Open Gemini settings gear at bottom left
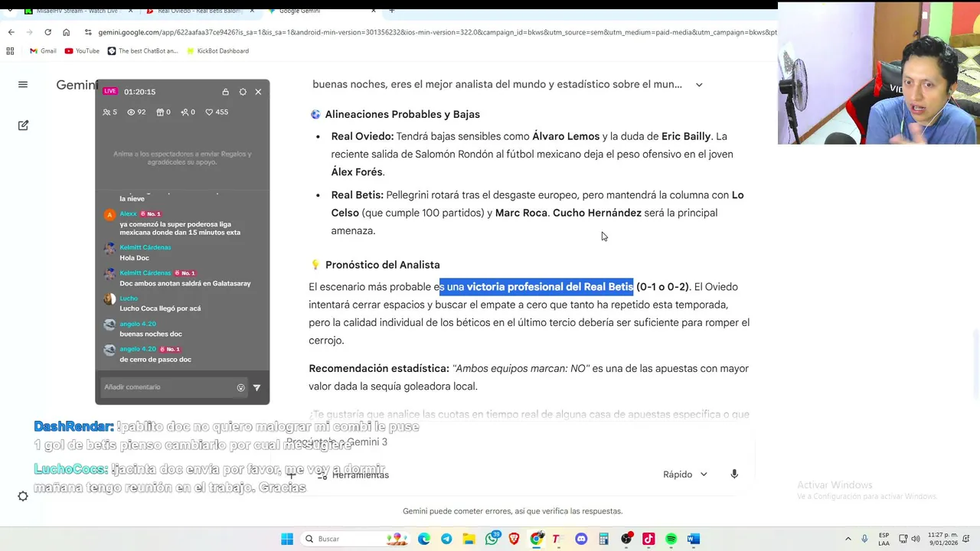Viewport: 980px width, 551px height. [x=23, y=496]
